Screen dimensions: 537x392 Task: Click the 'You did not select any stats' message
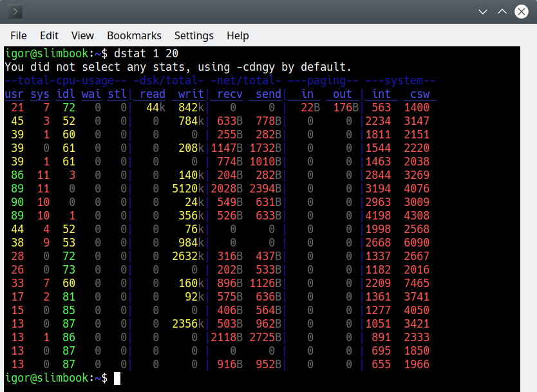pyautogui.click(x=178, y=67)
